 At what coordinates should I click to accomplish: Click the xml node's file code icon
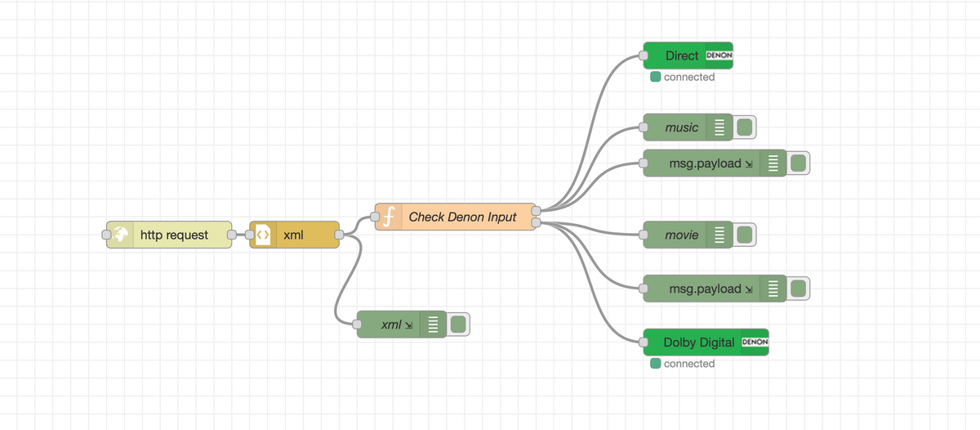[x=263, y=235]
